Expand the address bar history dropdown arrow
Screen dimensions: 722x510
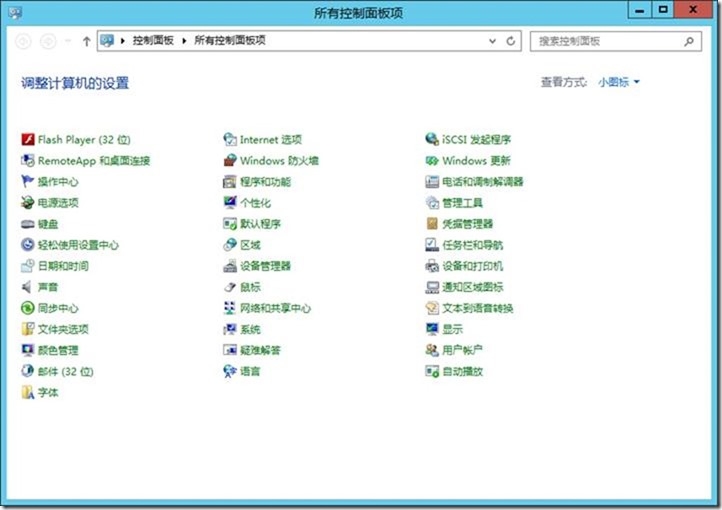(x=492, y=41)
